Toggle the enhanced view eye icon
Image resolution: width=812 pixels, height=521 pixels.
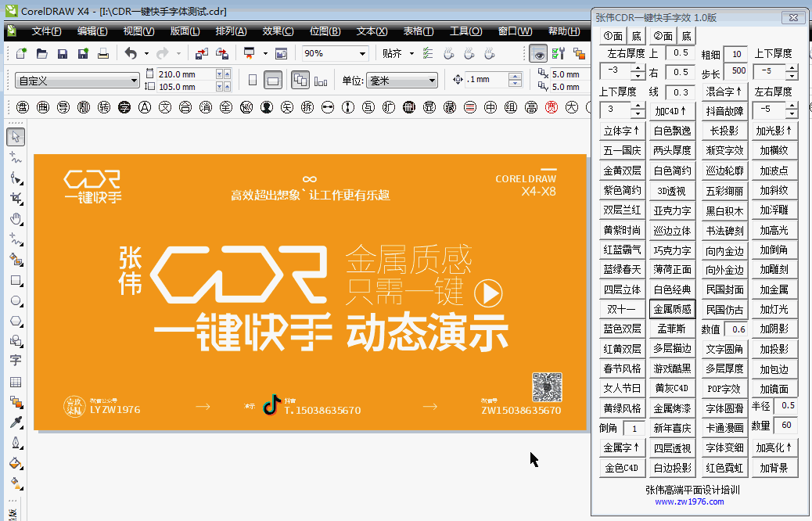[x=540, y=53]
